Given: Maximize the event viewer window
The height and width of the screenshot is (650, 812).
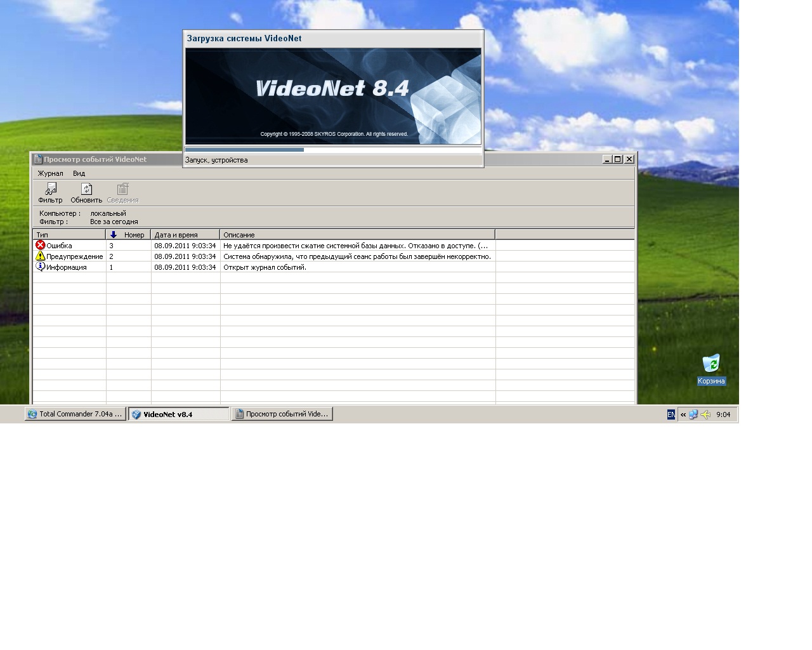Looking at the screenshot, I should coord(617,159).
